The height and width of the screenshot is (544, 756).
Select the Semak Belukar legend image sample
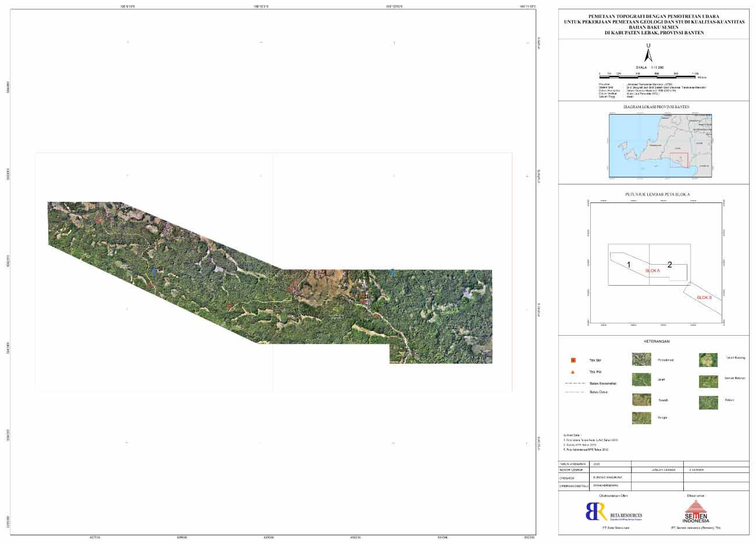(708, 381)
